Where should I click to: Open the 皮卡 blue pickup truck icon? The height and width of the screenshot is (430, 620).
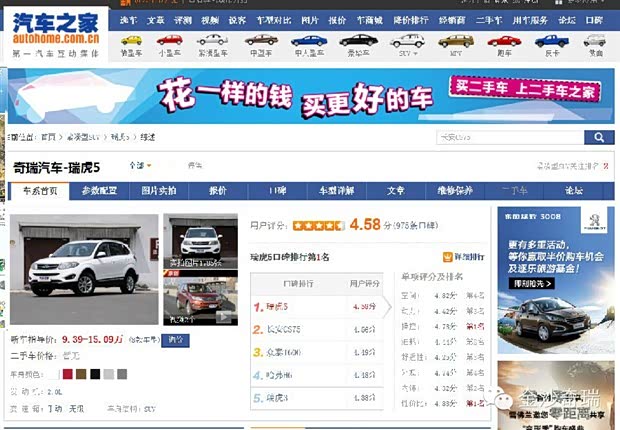[550, 41]
